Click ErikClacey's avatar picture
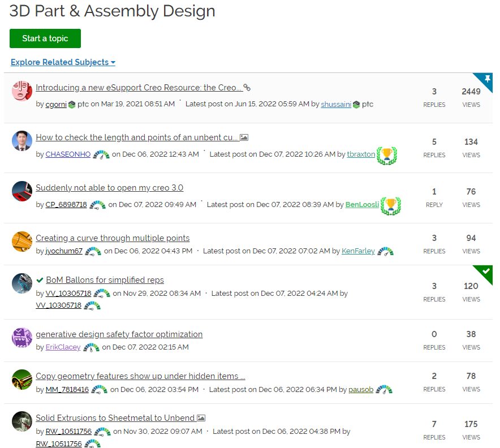This screenshot has width=500, height=448. pyautogui.click(x=21, y=337)
